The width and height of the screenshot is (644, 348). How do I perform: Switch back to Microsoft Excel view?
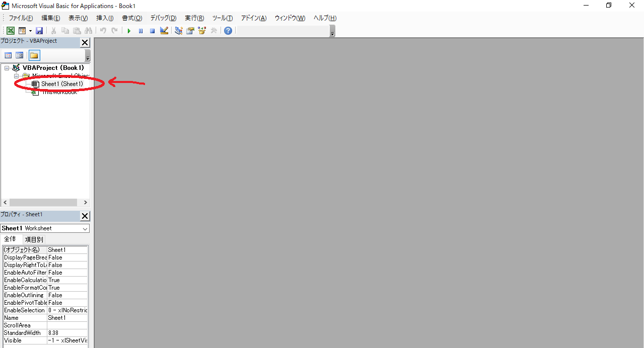(x=10, y=31)
